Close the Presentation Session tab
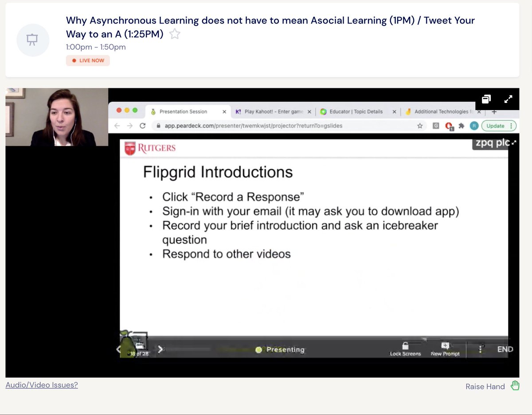This screenshot has width=532, height=415. pos(224,112)
